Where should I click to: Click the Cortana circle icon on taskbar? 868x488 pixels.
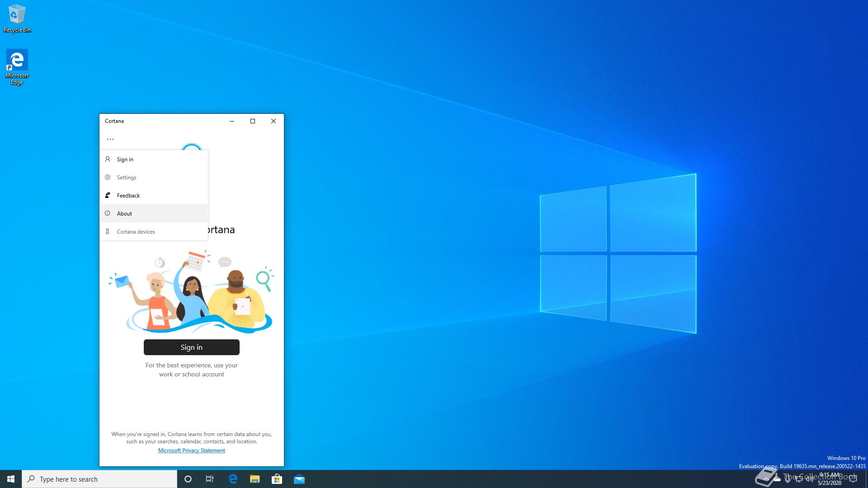[188, 479]
